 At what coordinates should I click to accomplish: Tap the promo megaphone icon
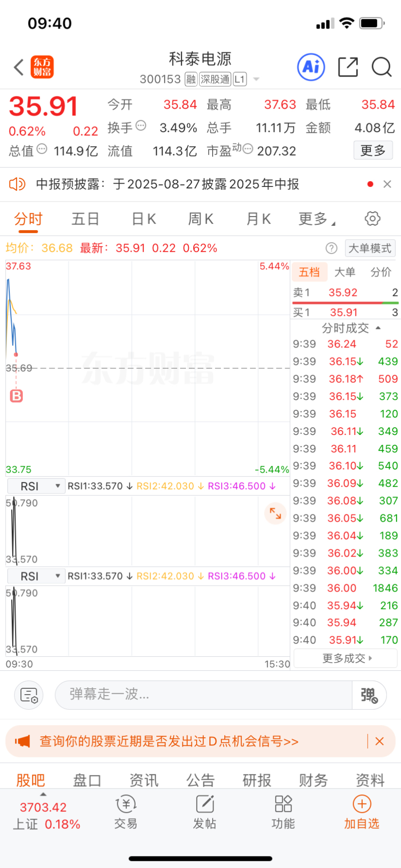click(23, 741)
